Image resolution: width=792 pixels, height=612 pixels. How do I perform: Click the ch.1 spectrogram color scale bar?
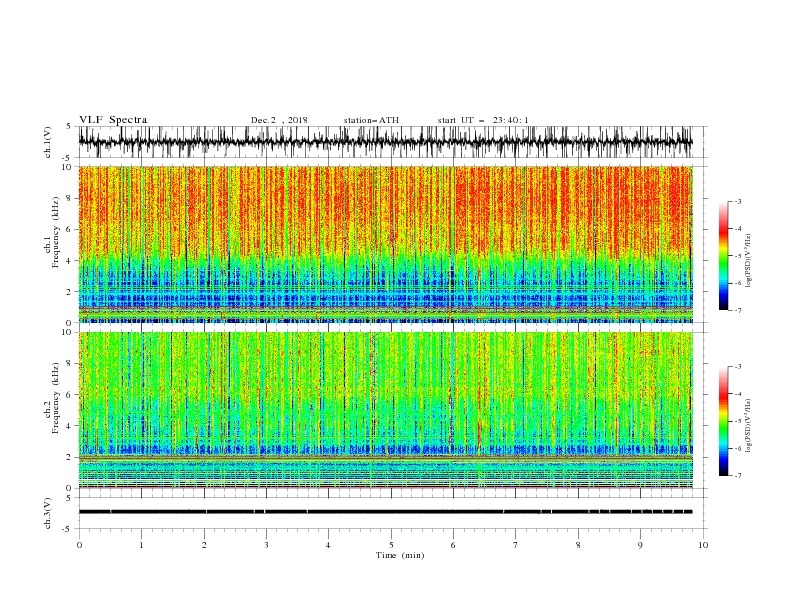click(x=723, y=256)
